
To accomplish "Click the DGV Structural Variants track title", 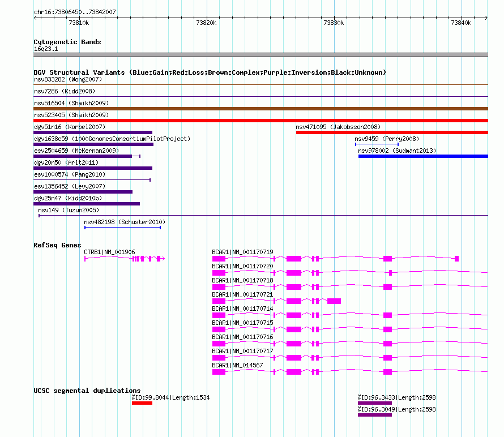I will pos(210,72).
